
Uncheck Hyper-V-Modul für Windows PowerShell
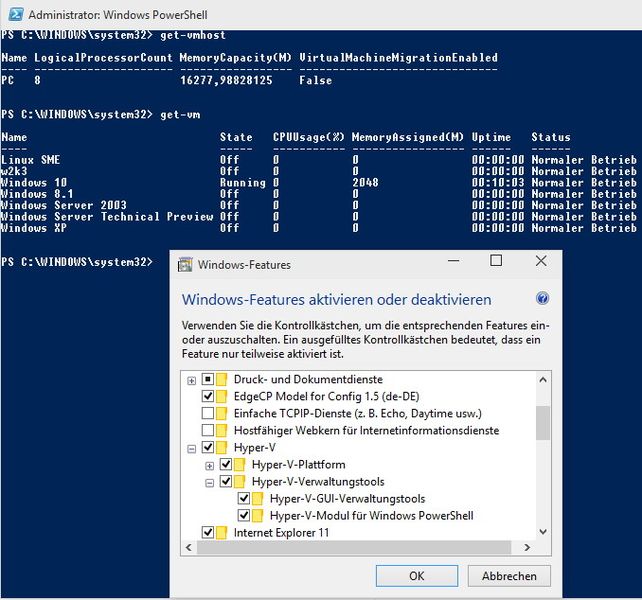point(244,515)
